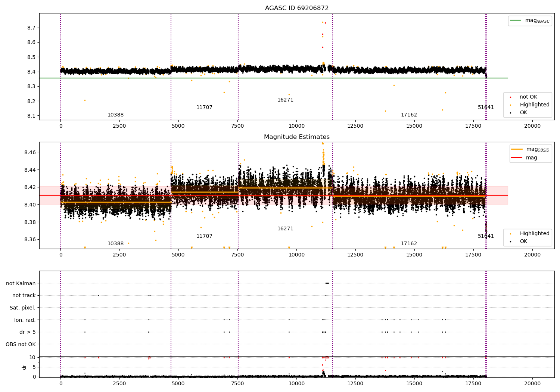Screen dimensions: 560x392
Task: Click the 8.42 y-axis tick in middle plot
Action: (30, 187)
